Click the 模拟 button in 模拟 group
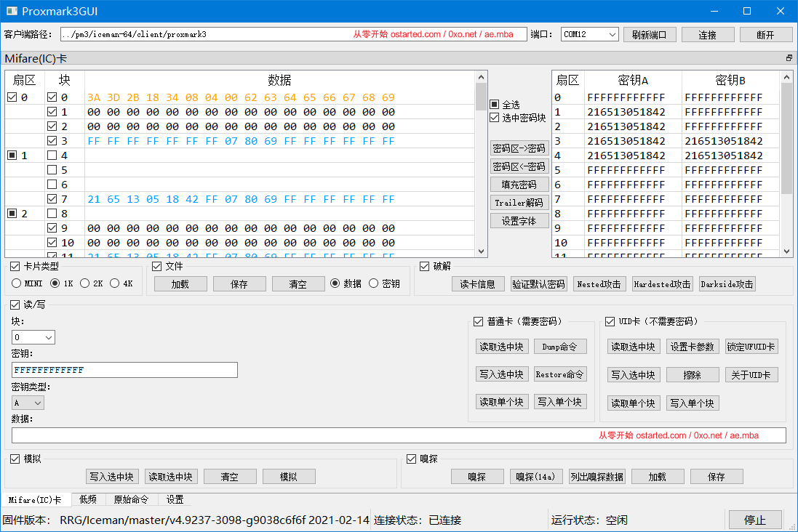This screenshot has height=532, width=798. coord(289,477)
